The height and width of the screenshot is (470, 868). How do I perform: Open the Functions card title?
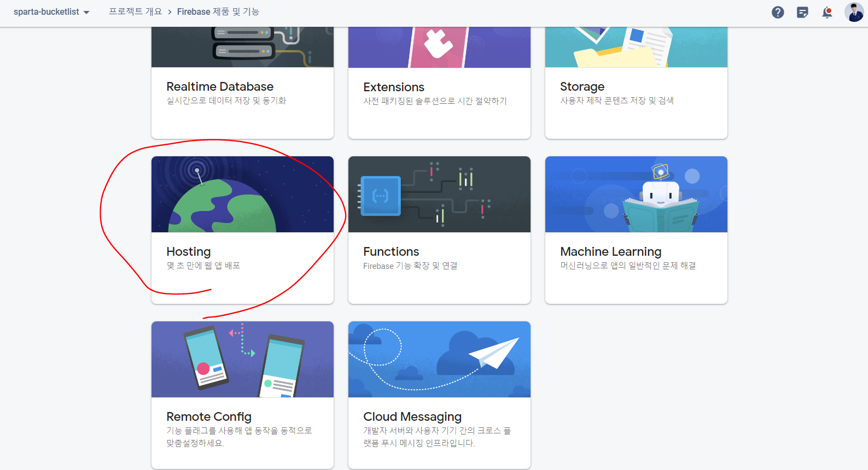point(391,251)
